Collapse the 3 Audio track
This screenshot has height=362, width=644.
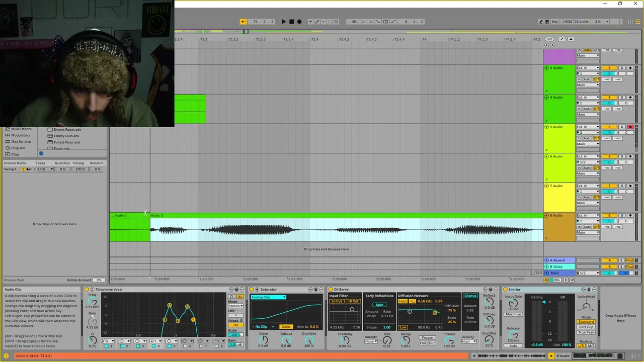[x=547, y=68]
